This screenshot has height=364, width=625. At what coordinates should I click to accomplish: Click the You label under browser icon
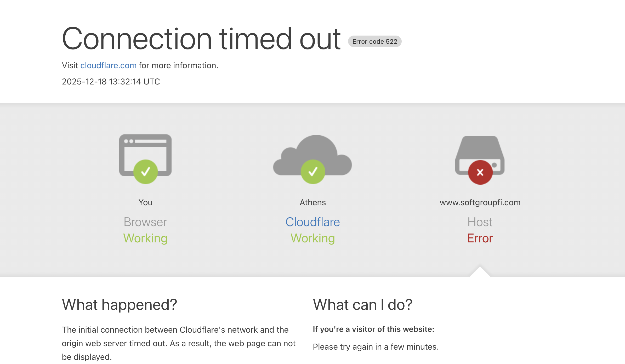pyautogui.click(x=145, y=202)
